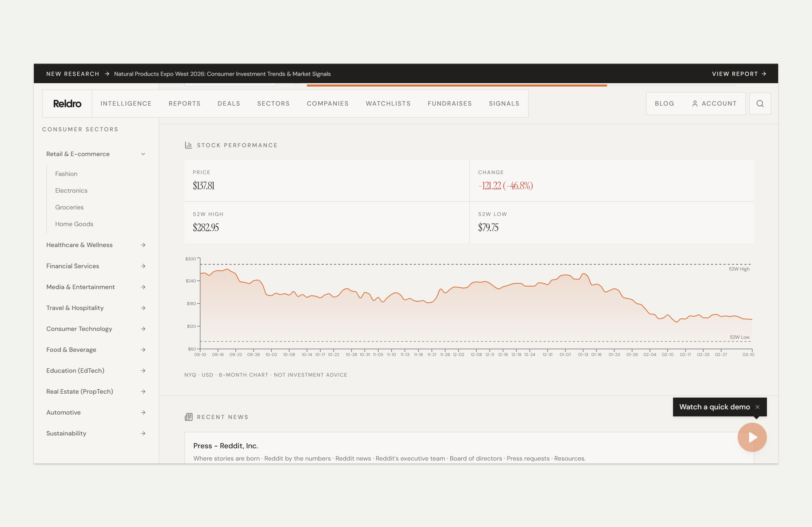
Task: Switch to the Watchlists tab
Action: click(x=388, y=103)
